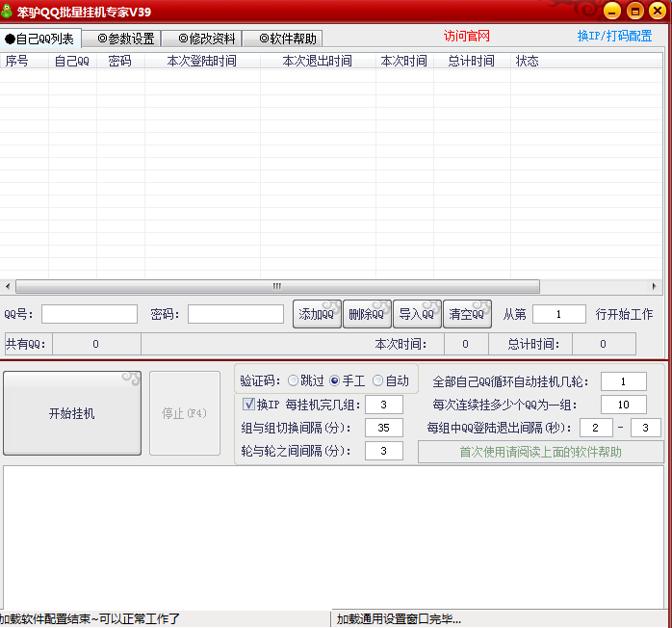Click the 添加QQ button
The height and width of the screenshot is (628, 672).
click(317, 314)
